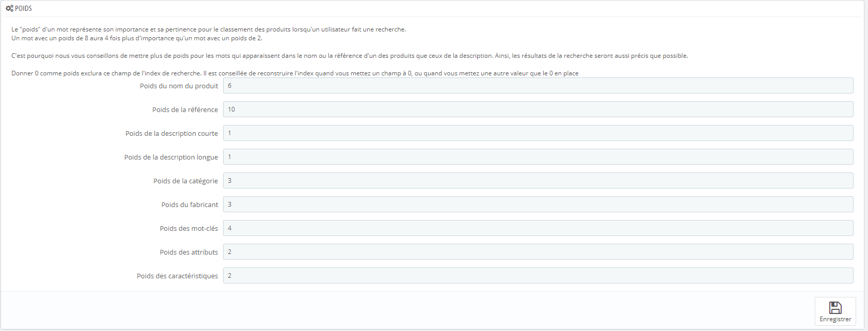The width and height of the screenshot is (868, 331).
Task: Focus the Poids de la référence field
Action: pos(538,109)
